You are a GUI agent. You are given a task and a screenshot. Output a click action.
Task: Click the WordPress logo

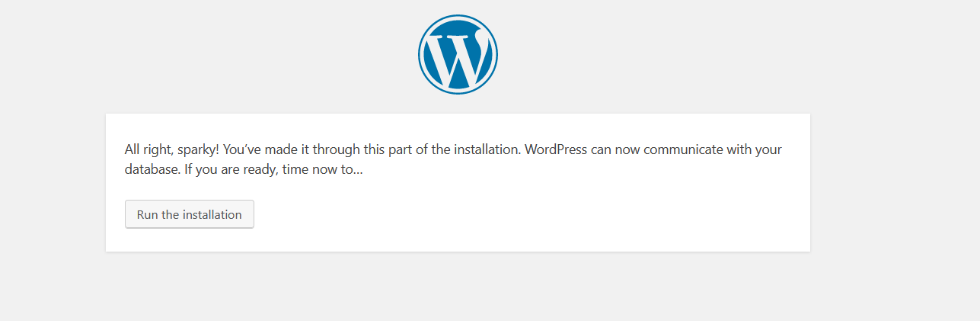point(458,54)
